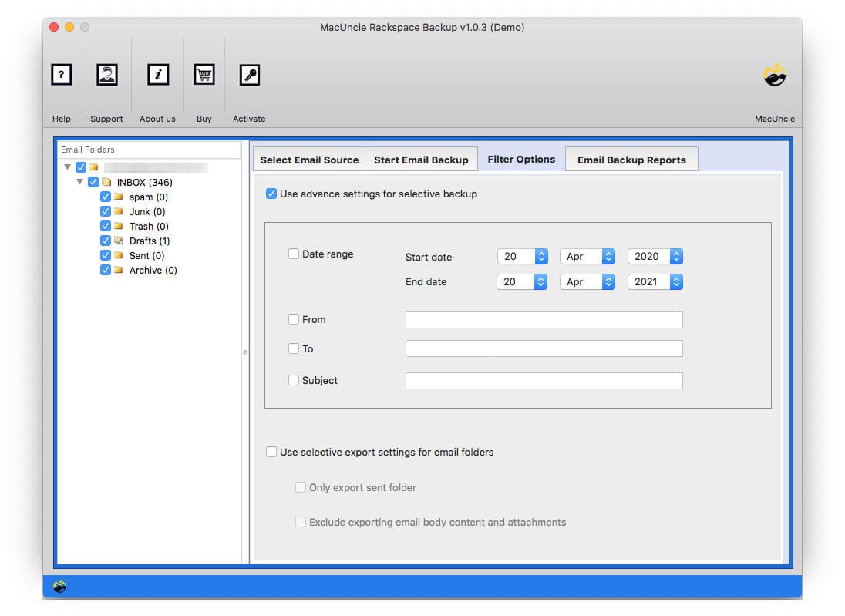Check the Subject filter checkbox
This screenshot has width=845, height=616.
click(x=294, y=379)
